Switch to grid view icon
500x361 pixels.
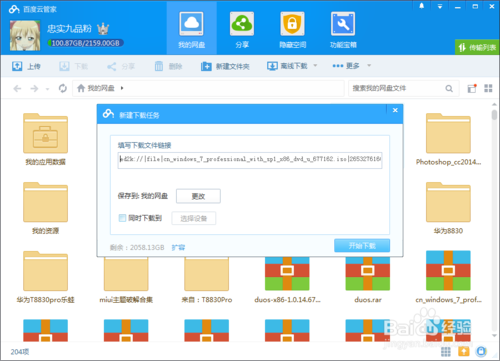488,88
